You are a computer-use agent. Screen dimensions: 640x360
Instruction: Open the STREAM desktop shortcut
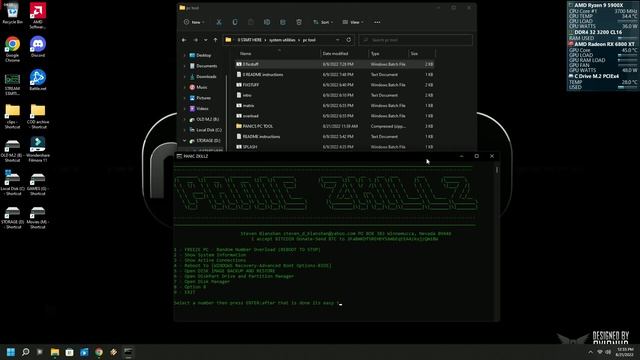[12, 83]
